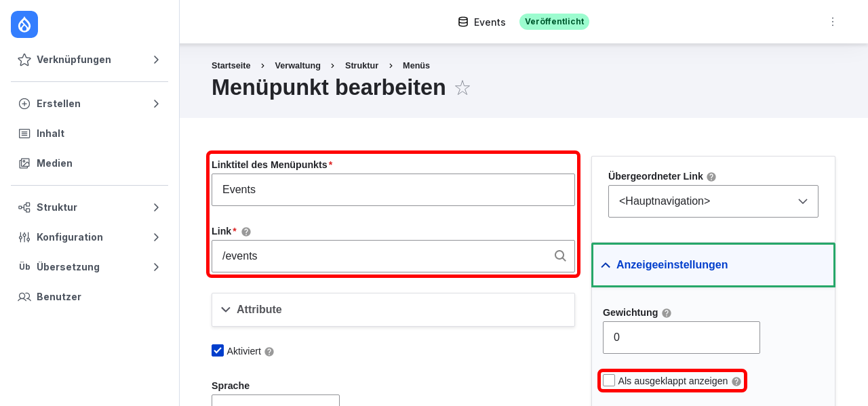The width and height of the screenshot is (868, 406).
Task: Click into Linktitel des Menüpunkts field
Action: click(x=393, y=190)
